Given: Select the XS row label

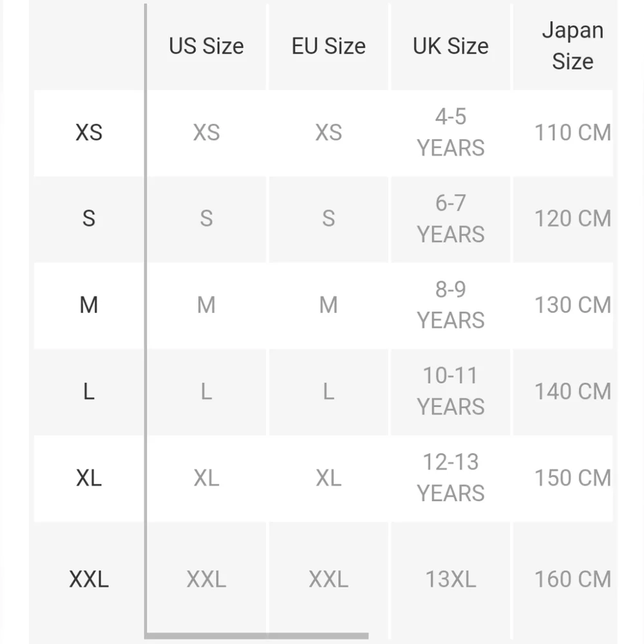Looking at the screenshot, I should (x=89, y=133).
